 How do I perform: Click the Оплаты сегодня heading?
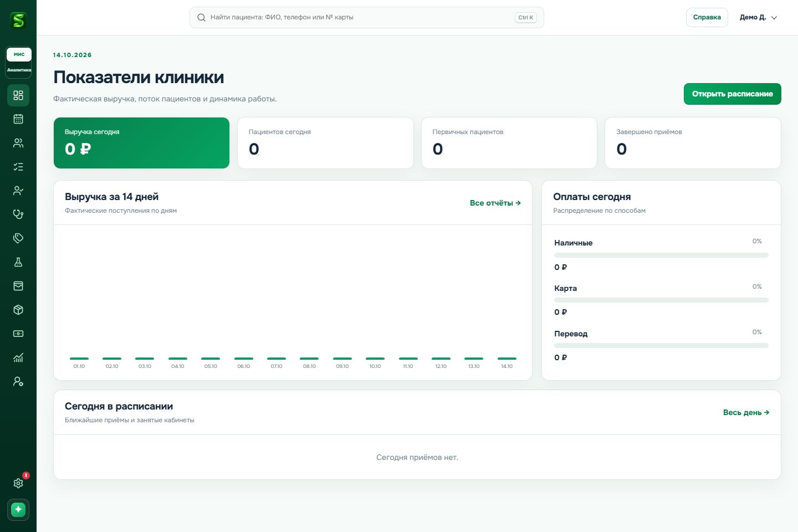pyautogui.click(x=592, y=197)
